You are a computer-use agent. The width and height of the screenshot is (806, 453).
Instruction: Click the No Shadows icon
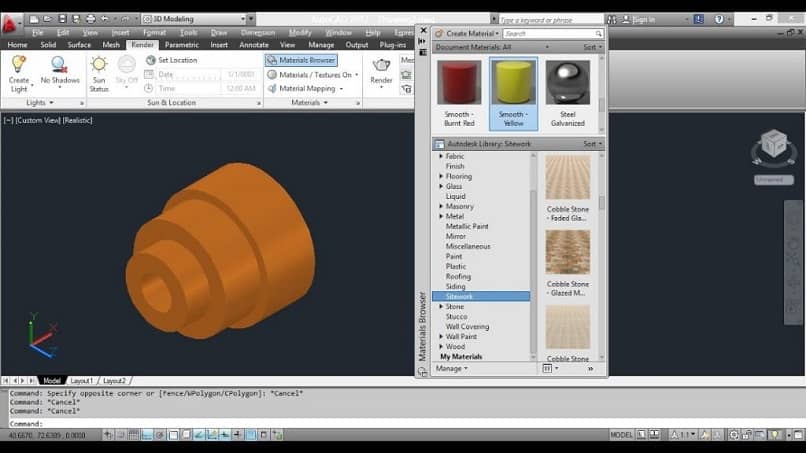59,67
